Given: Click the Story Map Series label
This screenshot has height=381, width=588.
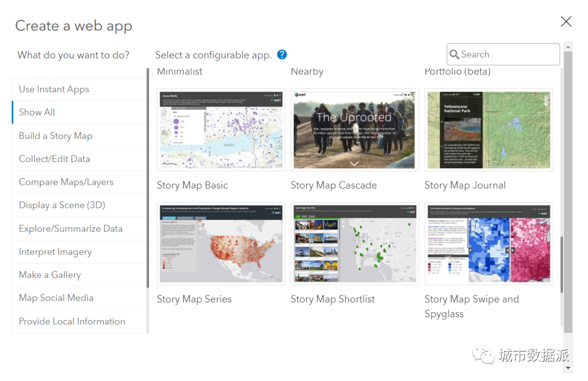Looking at the screenshot, I should (x=194, y=299).
